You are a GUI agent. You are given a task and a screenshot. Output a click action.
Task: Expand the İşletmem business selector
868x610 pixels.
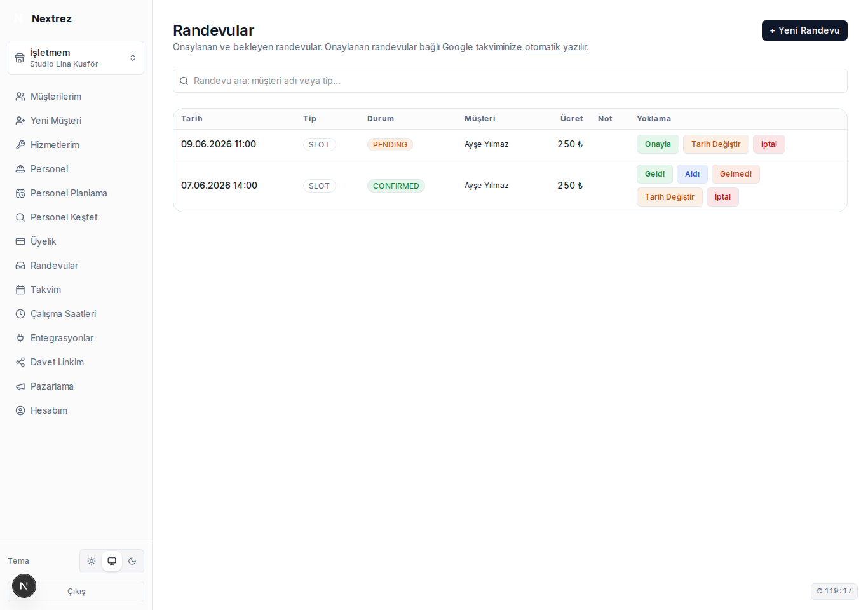(76, 58)
